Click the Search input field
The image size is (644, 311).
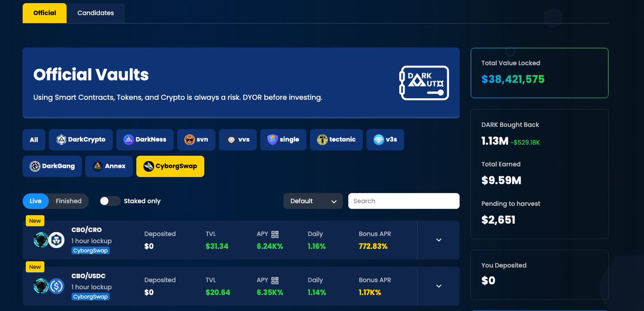pos(404,201)
